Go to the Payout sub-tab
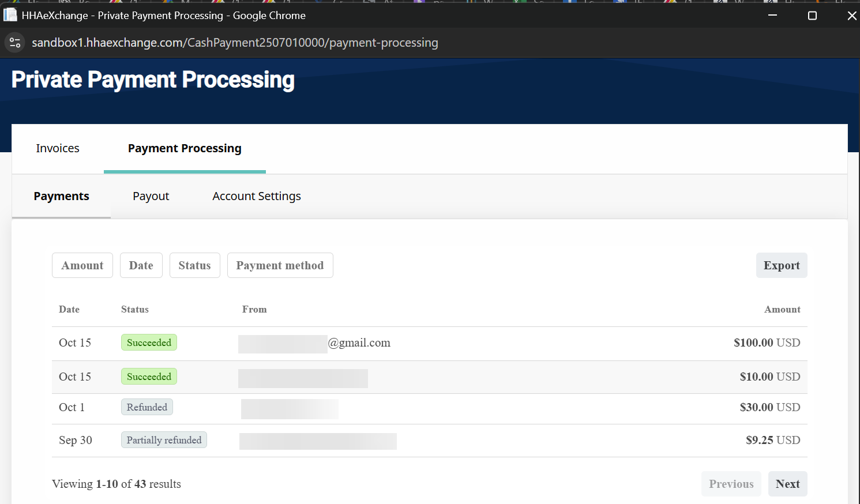The image size is (860, 504). tap(151, 196)
